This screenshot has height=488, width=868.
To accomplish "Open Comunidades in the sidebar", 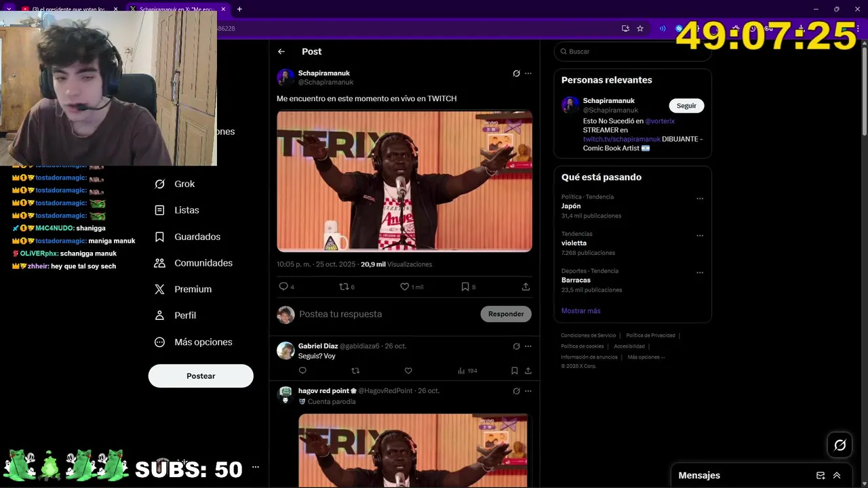I will tap(193, 263).
